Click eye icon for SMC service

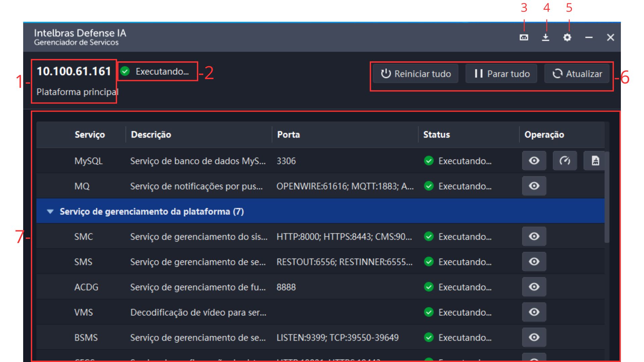[x=534, y=237]
